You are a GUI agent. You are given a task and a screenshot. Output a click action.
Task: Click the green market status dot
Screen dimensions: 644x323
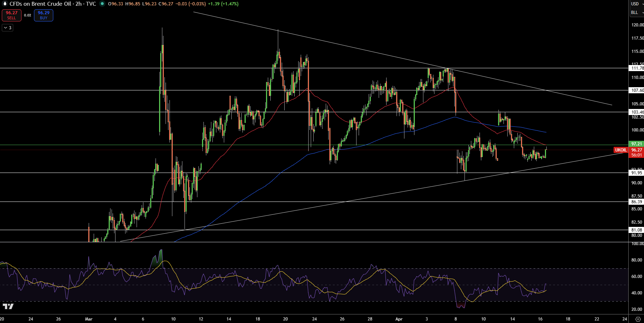(x=102, y=4)
